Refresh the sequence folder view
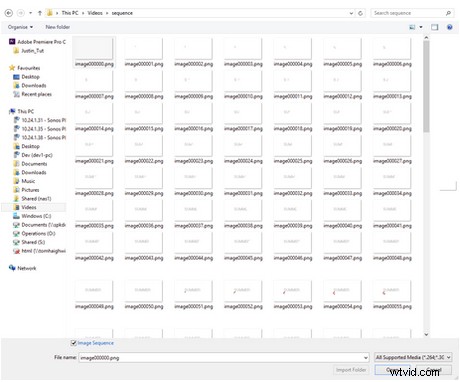The image size is (460, 382). point(360,13)
